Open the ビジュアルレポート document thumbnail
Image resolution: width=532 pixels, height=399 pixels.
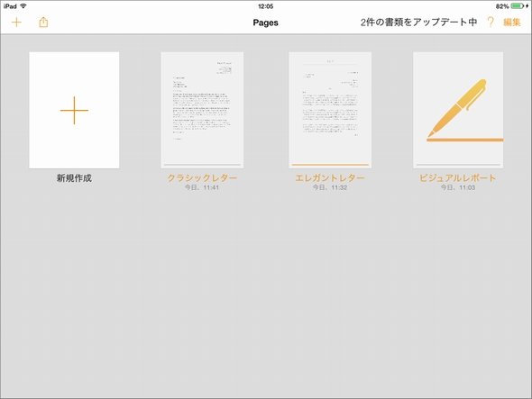pos(458,110)
